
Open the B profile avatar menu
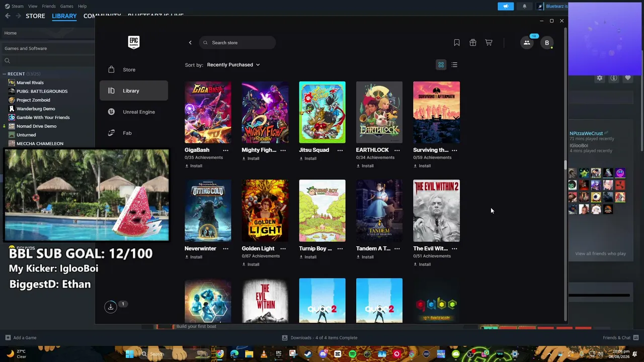(x=547, y=43)
